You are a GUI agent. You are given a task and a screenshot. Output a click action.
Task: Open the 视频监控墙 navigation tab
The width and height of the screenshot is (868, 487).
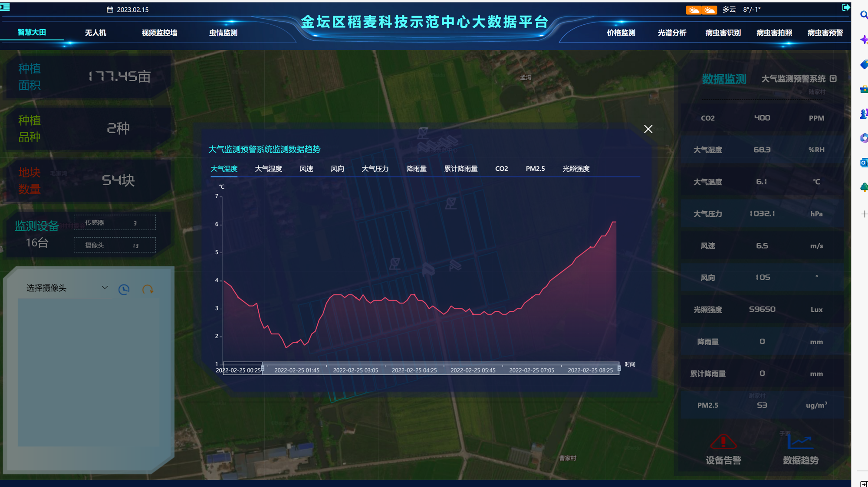tap(159, 33)
